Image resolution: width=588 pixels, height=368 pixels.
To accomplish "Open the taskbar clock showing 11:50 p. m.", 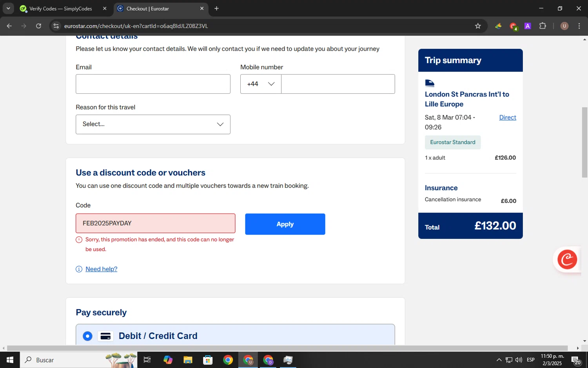I will point(552,360).
